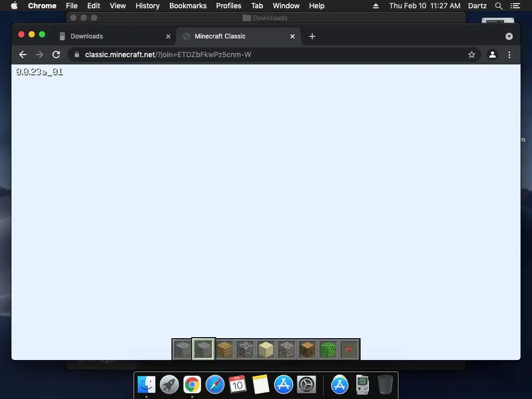The width and height of the screenshot is (532, 399).
Task: Open the App Store icon beside the Game Boy
Action: click(x=340, y=385)
